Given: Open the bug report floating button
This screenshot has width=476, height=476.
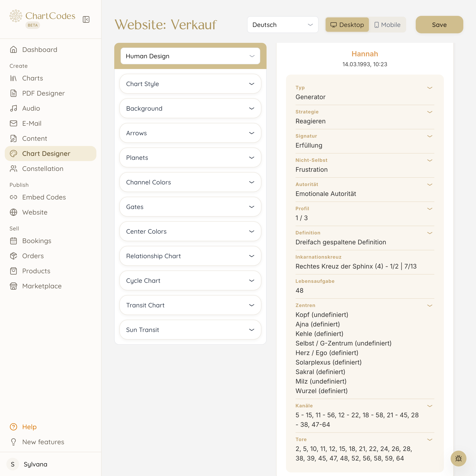Looking at the screenshot, I should click(459, 459).
